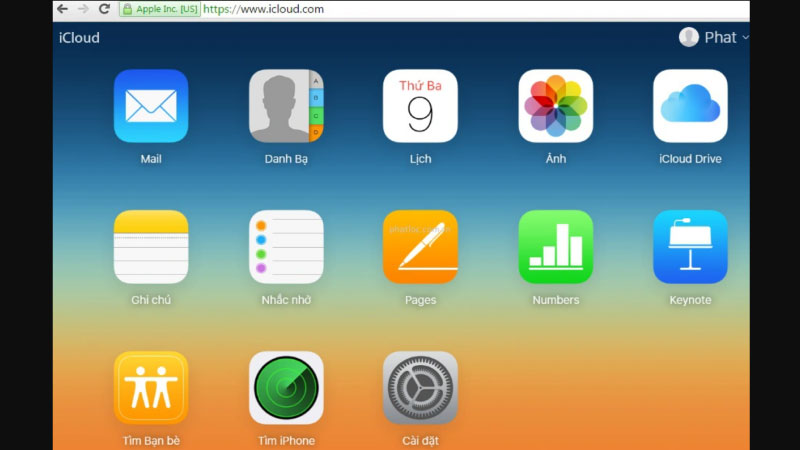Viewport: 800px width, 450px height.
Task: Launch the Numbers app icon
Action: pyautogui.click(x=556, y=247)
